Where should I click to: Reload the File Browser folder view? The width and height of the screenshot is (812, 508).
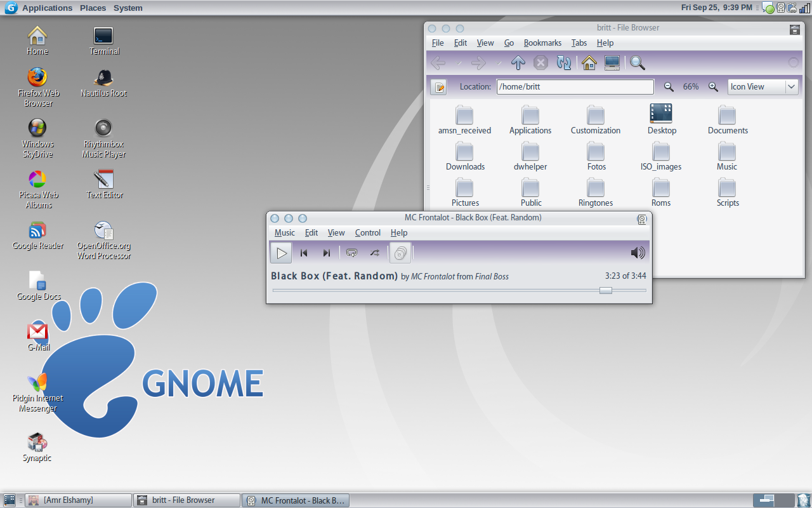[564, 63]
